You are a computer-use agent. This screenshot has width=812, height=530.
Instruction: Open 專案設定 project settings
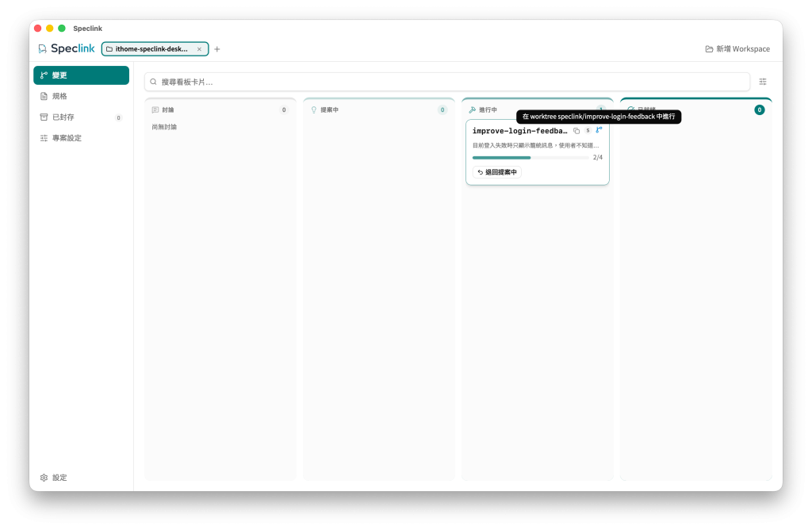click(82, 138)
